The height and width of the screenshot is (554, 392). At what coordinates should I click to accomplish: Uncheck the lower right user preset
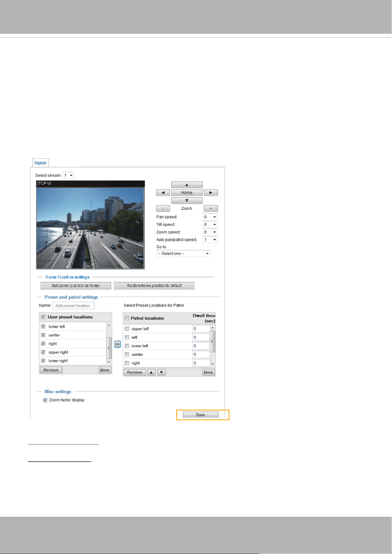coord(43,361)
